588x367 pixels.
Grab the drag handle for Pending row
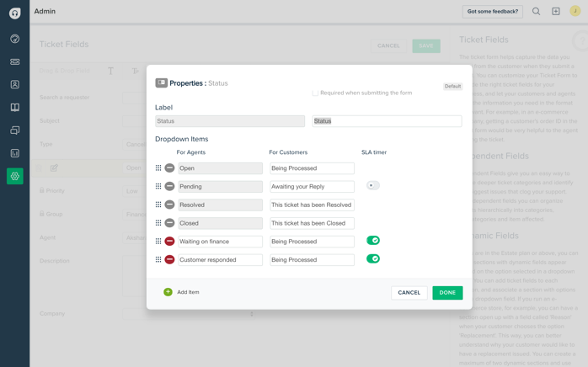pyautogui.click(x=158, y=186)
